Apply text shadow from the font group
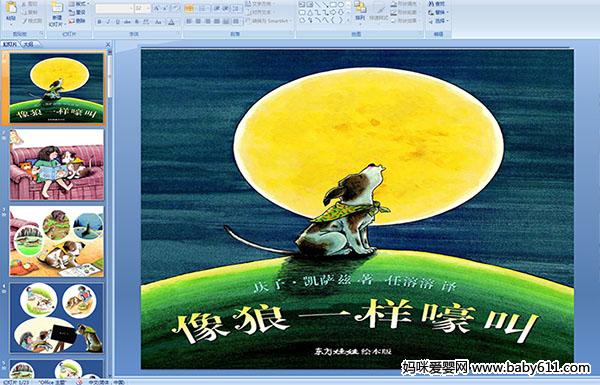Screen dimensions: 600x385 pos(136,22)
